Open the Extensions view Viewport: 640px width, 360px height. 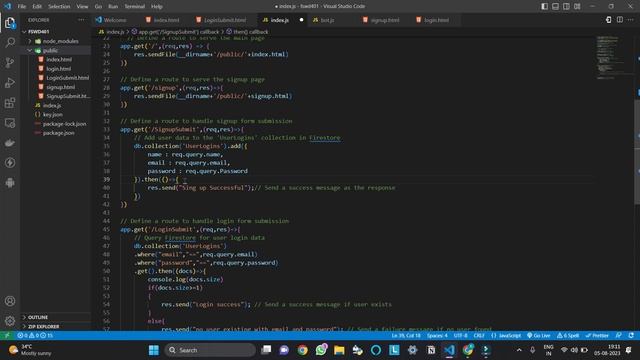pos(10,102)
